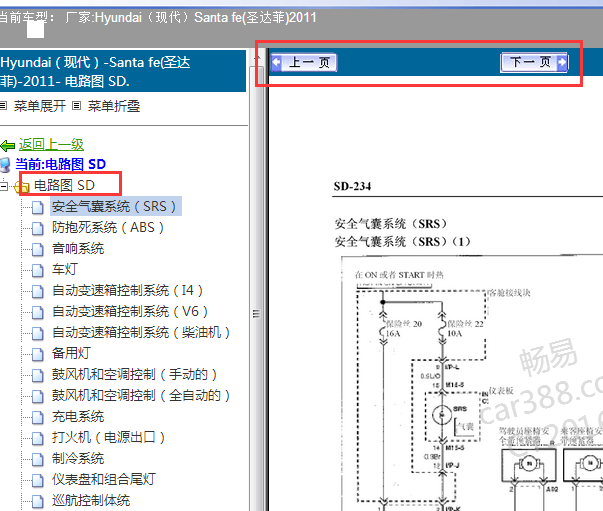The image size is (603, 511).
Task: Open 鼓风机和空调控制（手动的） item
Action: point(134,374)
